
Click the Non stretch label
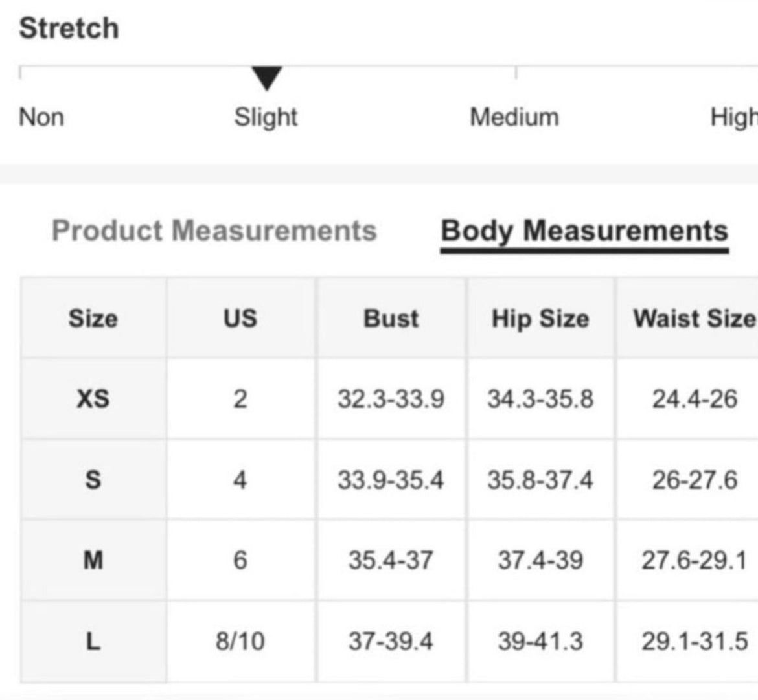[x=41, y=117]
